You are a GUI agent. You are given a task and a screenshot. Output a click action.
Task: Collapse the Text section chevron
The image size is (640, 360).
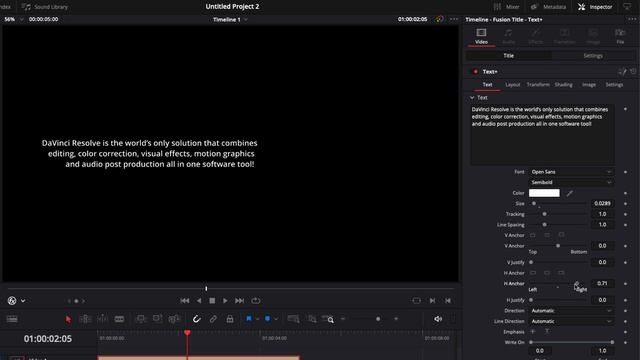coord(472,98)
